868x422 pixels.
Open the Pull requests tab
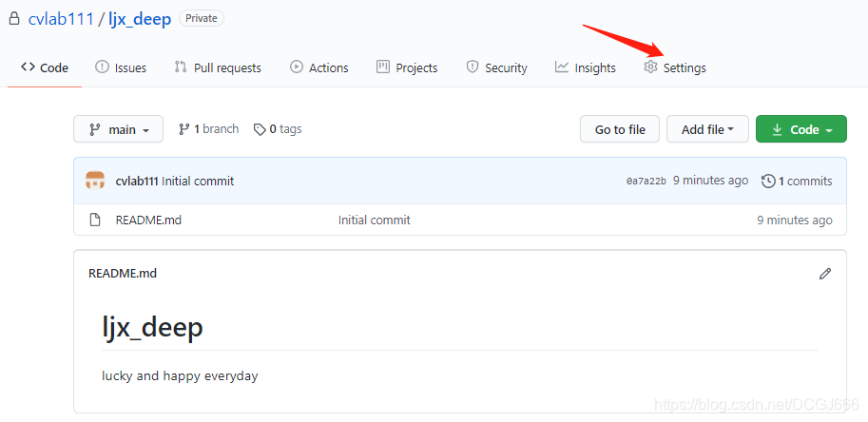point(218,67)
